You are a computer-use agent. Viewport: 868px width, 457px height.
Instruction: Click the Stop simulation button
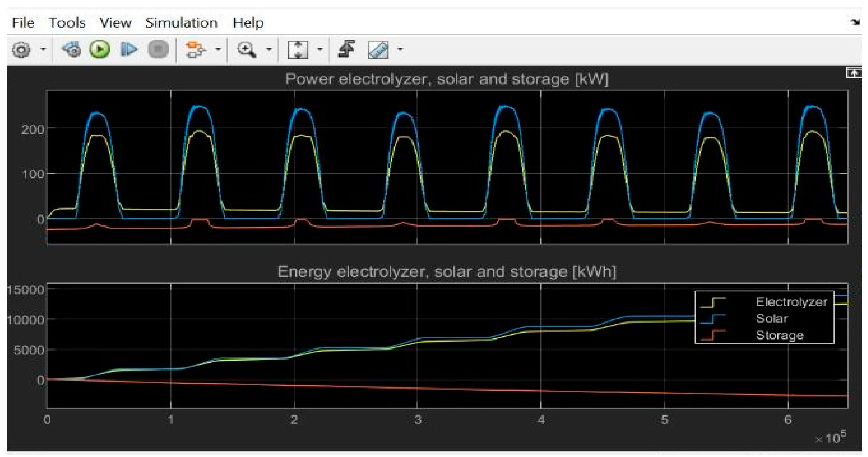[x=158, y=49]
